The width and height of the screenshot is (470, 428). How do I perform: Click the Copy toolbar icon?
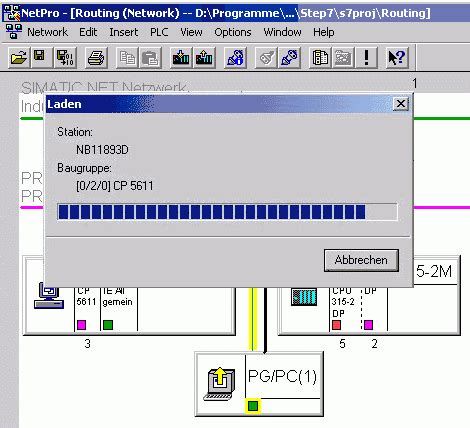point(127,58)
